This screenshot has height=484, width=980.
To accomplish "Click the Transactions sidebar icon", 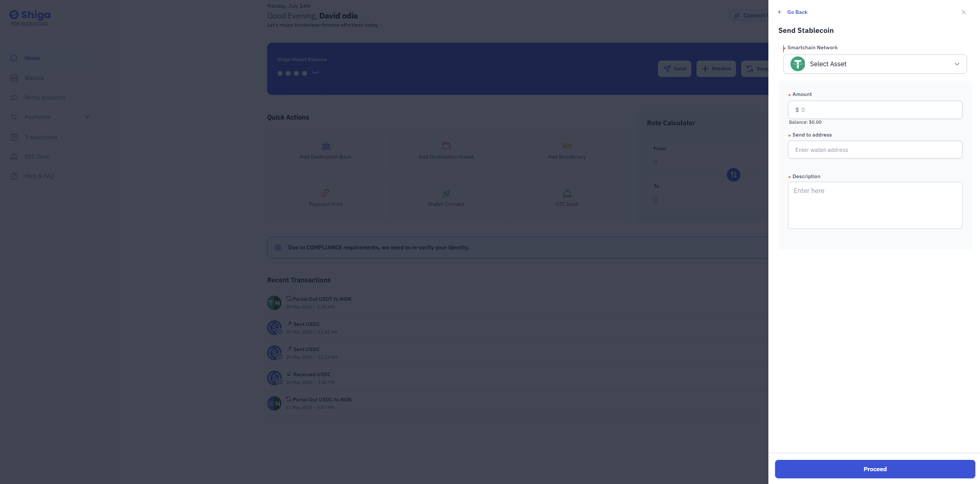I will click(14, 137).
